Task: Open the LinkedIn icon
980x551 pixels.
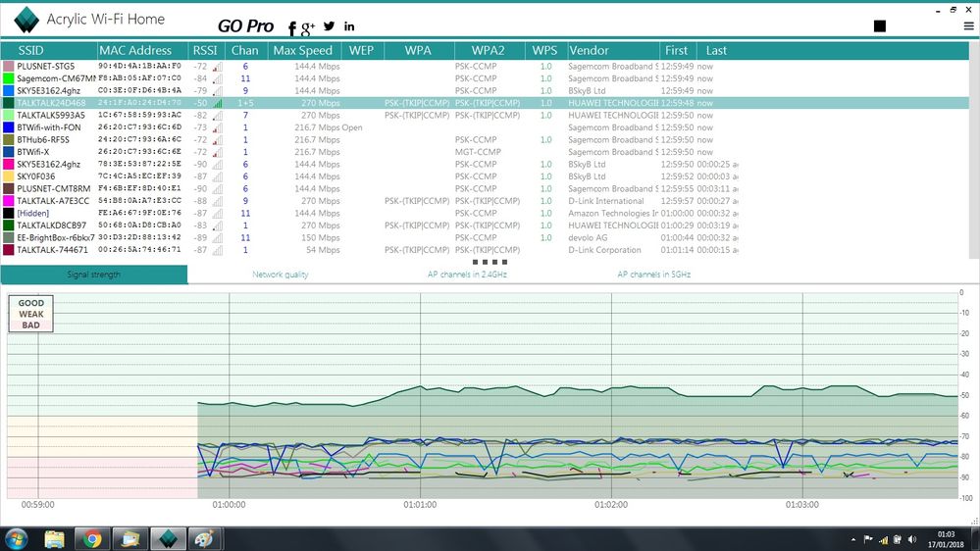Action: click(x=349, y=26)
